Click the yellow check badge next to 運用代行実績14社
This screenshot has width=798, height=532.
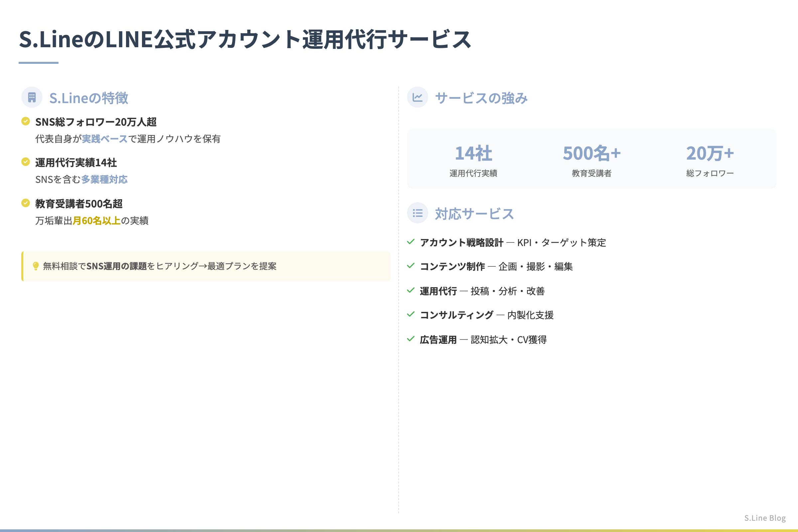(x=26, y=162)
